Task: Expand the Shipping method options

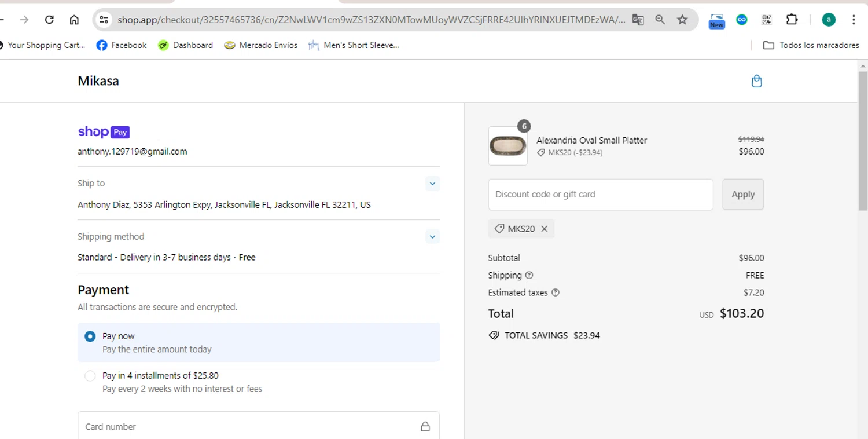Action: (432, 237)
